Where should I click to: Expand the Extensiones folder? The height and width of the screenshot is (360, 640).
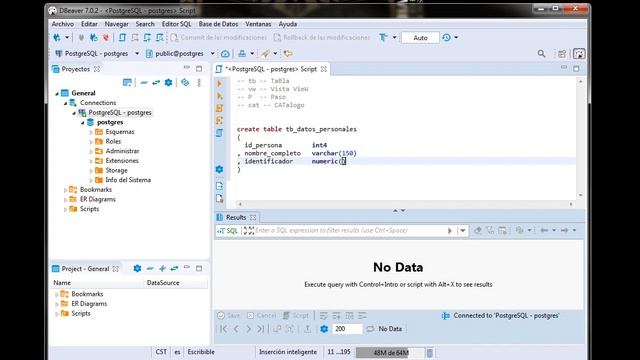coord(91,161)
